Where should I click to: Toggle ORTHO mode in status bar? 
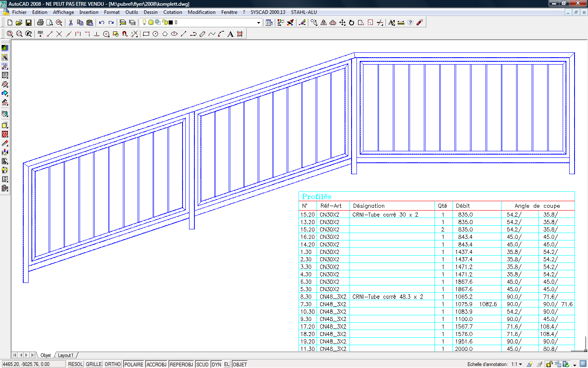tap(113, 364)
